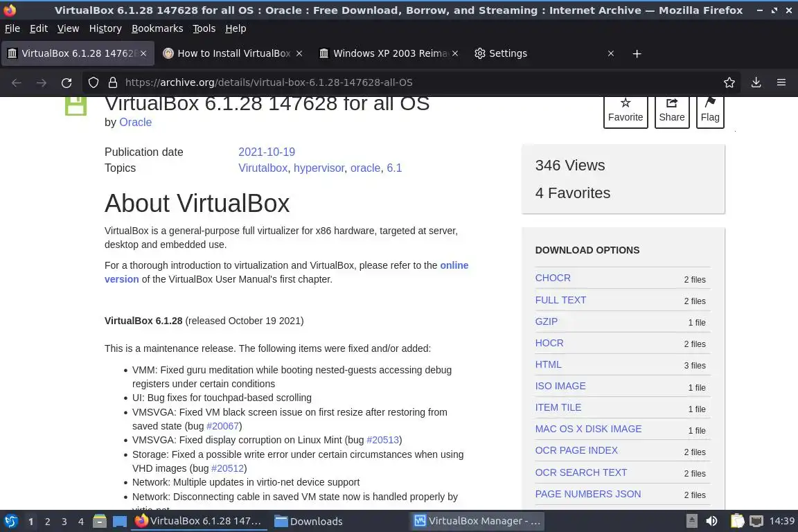Open the clipboard tray icon

(737, 521)
